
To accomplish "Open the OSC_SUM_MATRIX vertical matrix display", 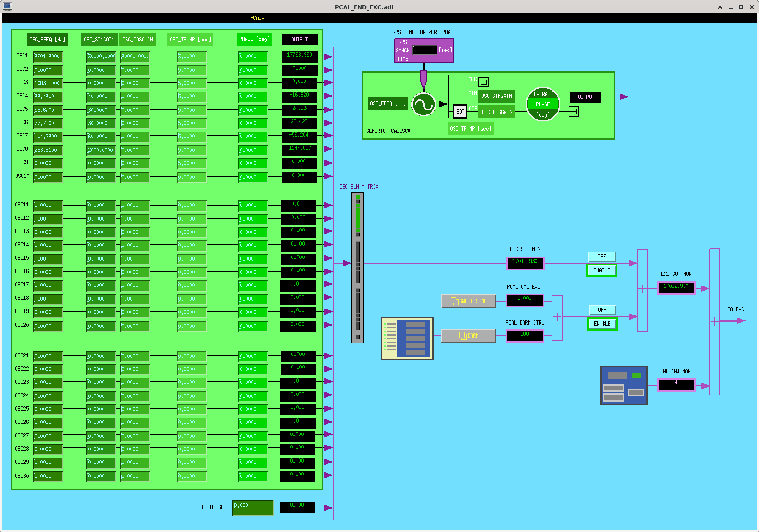I will point(358,268).
